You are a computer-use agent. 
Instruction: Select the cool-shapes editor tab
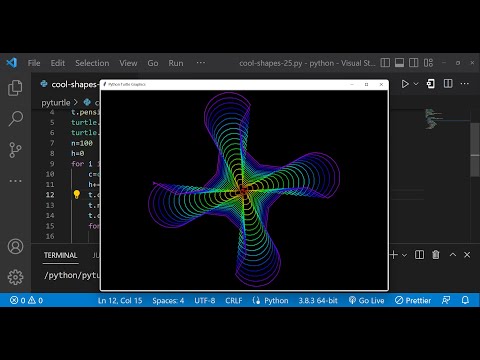[x=69, y=84]
